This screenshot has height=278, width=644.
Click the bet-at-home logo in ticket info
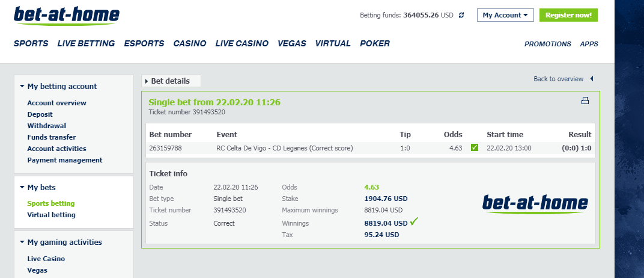click(x=535, y=203)
